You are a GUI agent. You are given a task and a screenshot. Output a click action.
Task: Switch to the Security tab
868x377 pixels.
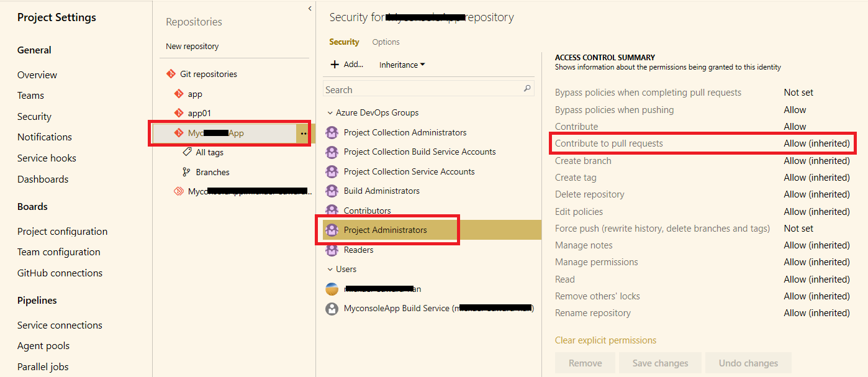[x=344, y=42]
